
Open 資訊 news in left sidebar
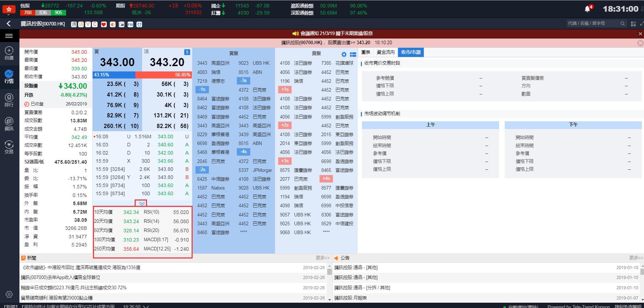click(x=9, y=124)
